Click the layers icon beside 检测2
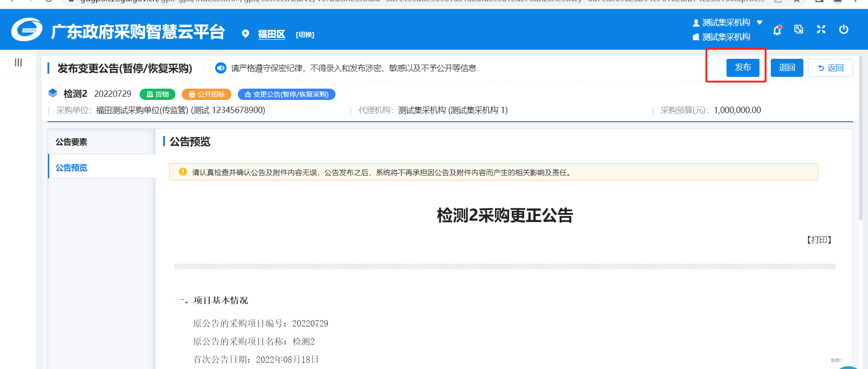The width and height of the screenshot is (868, 369). pyautogui.click(x=53, y=93)
